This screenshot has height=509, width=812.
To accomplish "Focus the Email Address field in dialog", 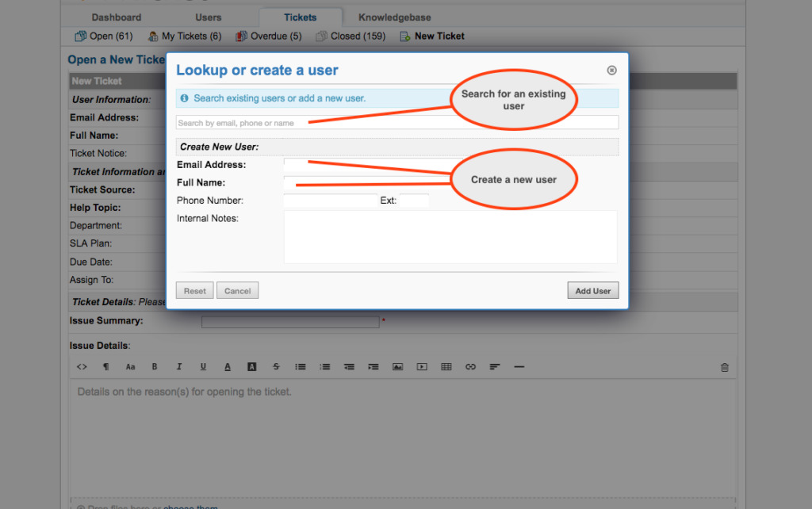I will [x=373, y=165].
